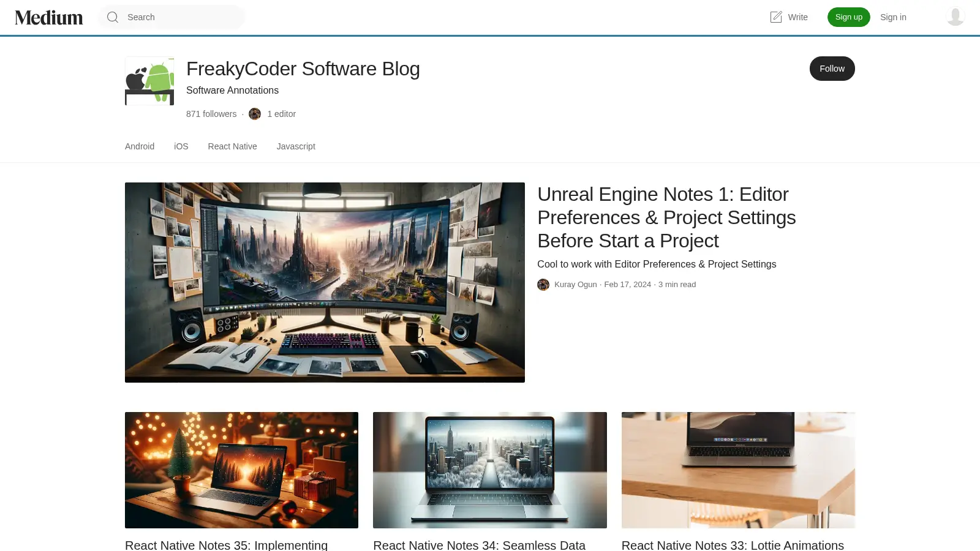The width and height of the screenshot is (980, 551).
Task: Follow the FreakyCoder Software Blog
Action: coord(832,69)
